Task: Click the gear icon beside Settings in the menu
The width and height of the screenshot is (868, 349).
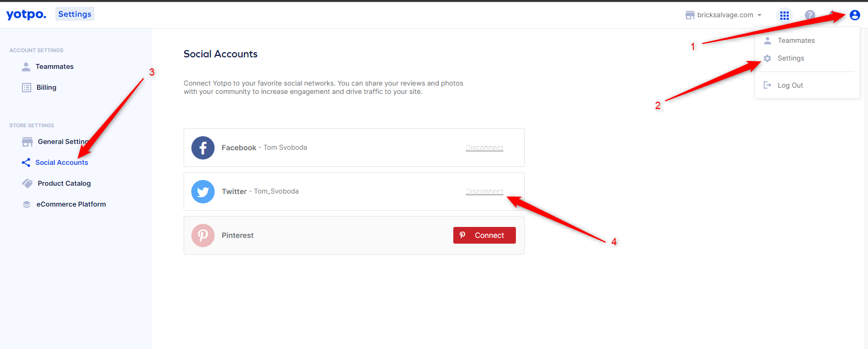Action: point(767,58)
